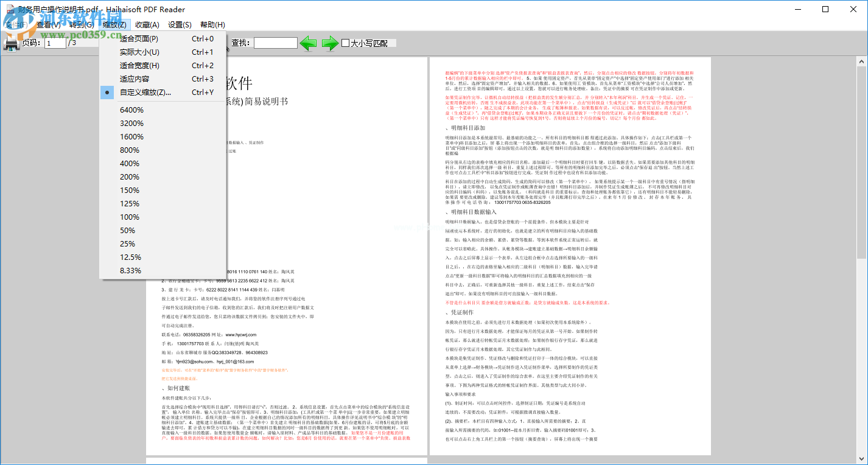
Task: Open the 收藏(A) menu
Action: 147,25
